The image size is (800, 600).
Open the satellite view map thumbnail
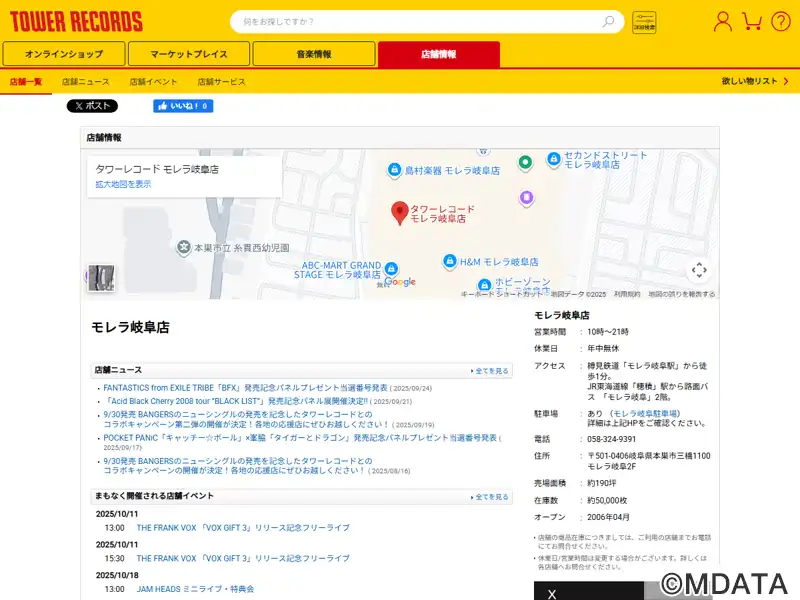tap(100, 278)
